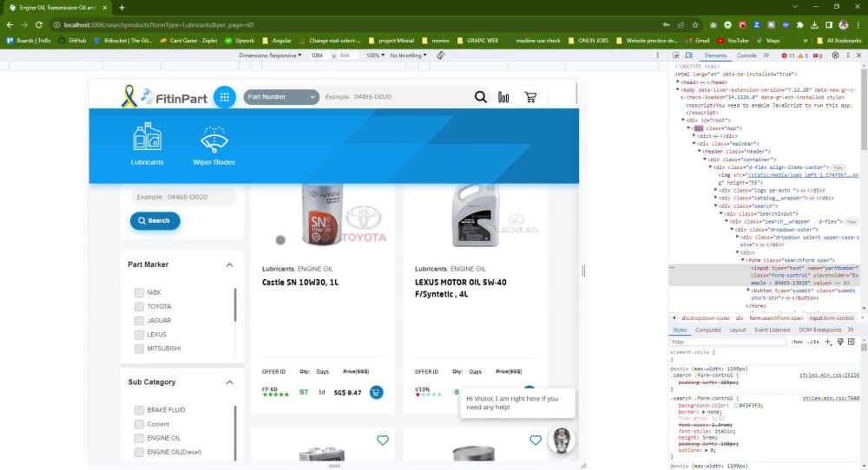Viewport: 868px width, 470px height.
Task: Click the blue Search button in sidebar
Action: [155, 220]
